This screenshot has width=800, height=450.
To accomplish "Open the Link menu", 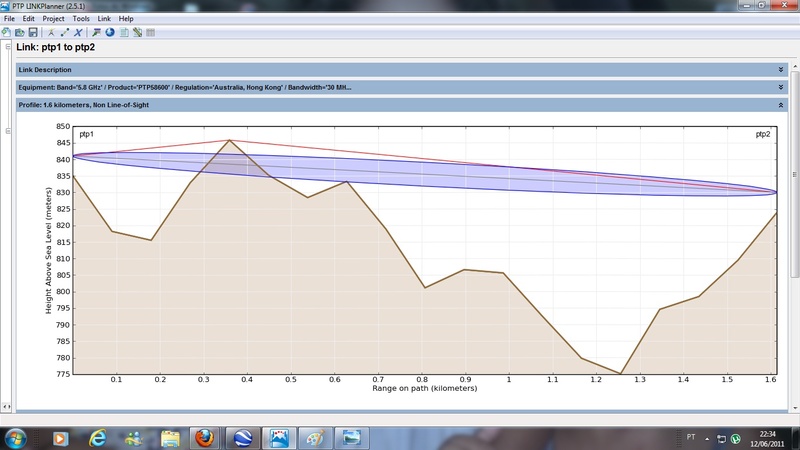I will (x=104, y=18).
